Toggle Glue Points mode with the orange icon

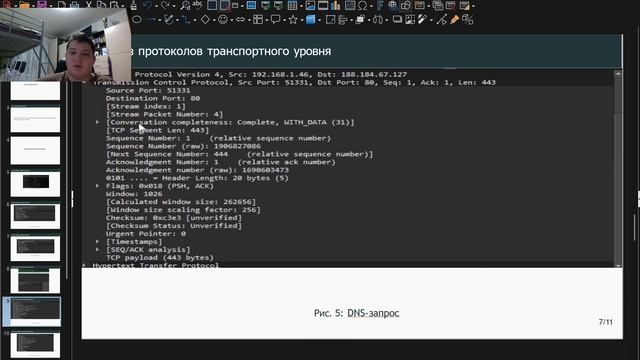click(x=455, y=20)
